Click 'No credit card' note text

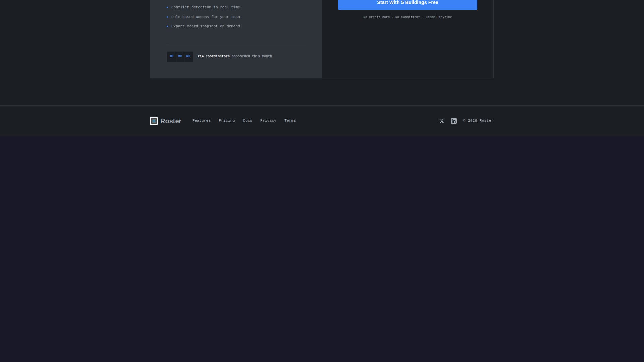click(x=376, y=17)
